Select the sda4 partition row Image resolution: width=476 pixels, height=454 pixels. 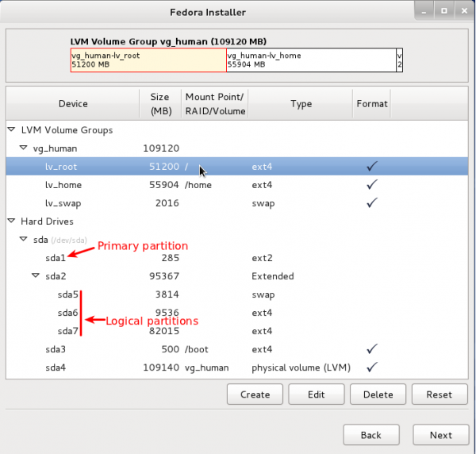pyautogui.click(x=236, y=367)
